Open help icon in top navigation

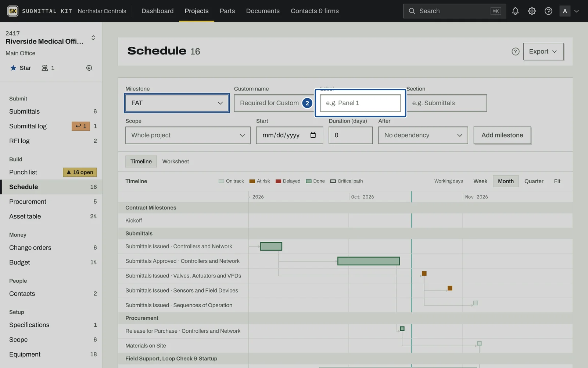click(x=548, y=11)
